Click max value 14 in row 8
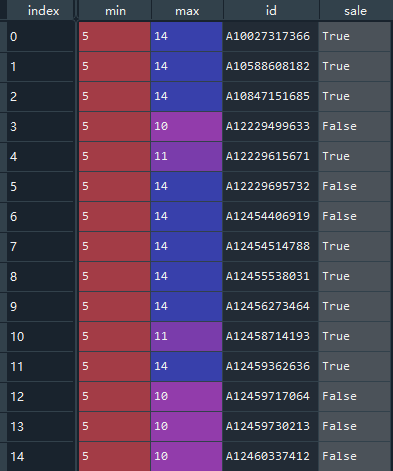Image resolution: width=393 pixels, height=471 pixels. (x=186, y=276)
